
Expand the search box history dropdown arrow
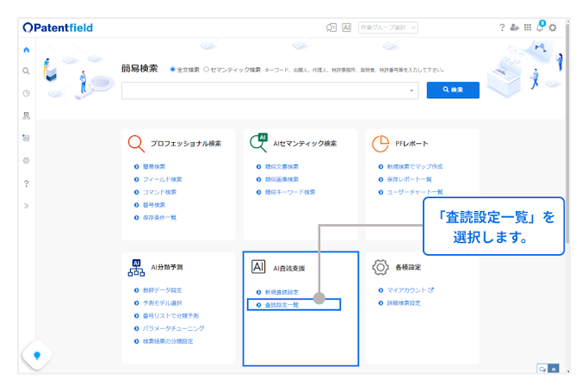[x=412, y=90]
